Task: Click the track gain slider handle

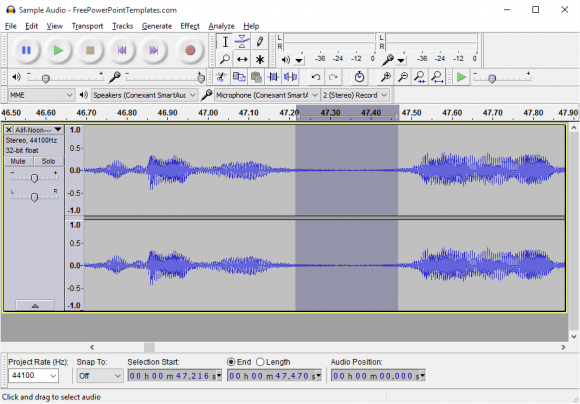Action: 34,178
